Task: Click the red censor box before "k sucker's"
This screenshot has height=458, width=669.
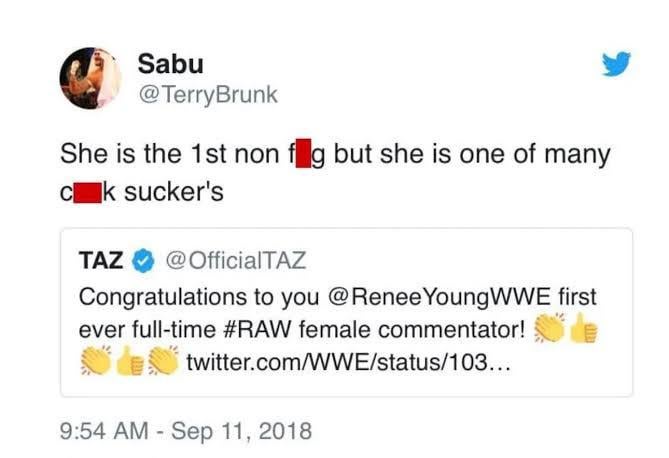Action: [91, 190]
